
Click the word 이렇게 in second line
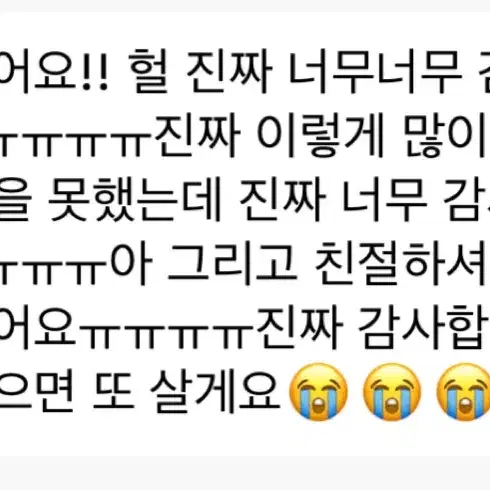[x=321, y=136]
